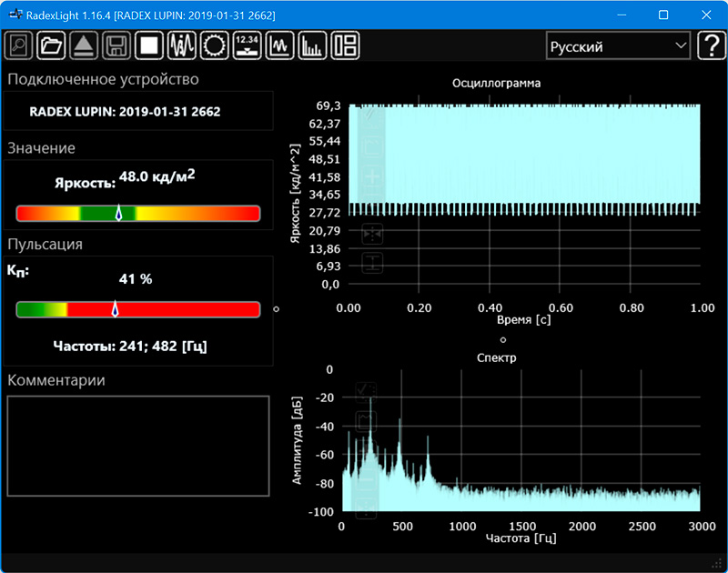The height and width of the screenshot is (573, 728).
Task: Click the pulsation Кп gauge marker
Action: click(x=115, y=309)
